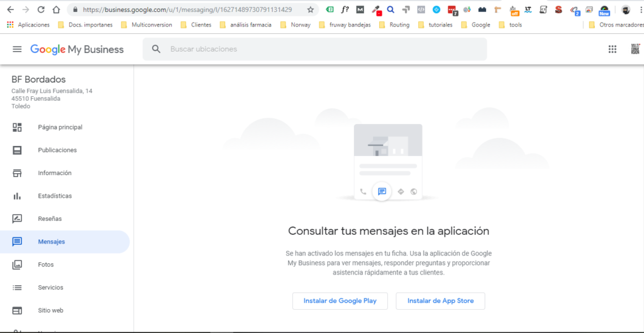The width and height of the screenshot is (644, 333).
Task: Open the Estadísticas bar chart icon
Action: (17, 196)
